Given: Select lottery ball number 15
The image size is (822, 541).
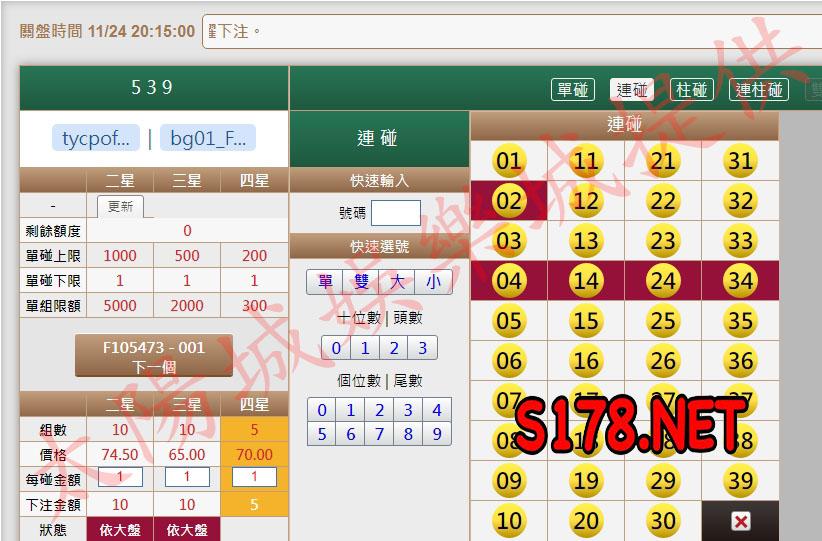Looking at the screenshot, I should (x=586, y=321).
